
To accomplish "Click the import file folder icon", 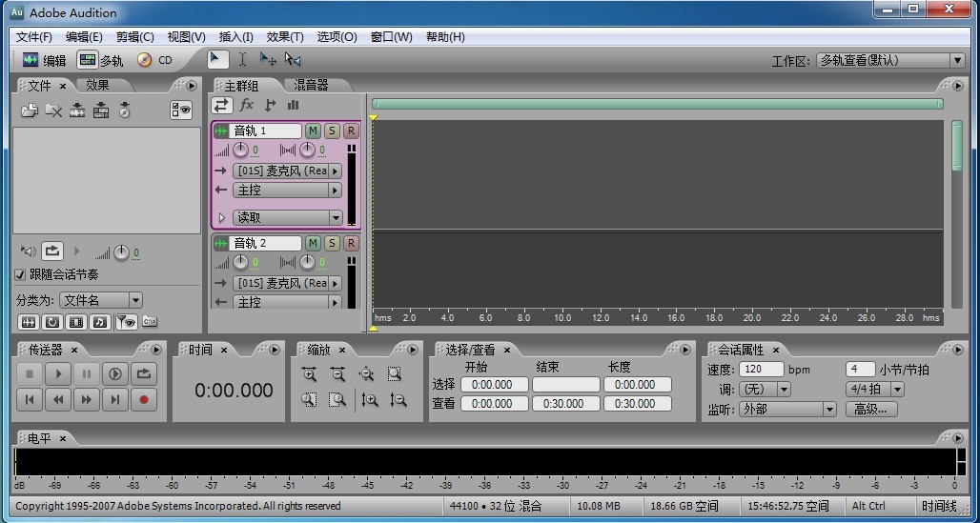I will point(30,111).
